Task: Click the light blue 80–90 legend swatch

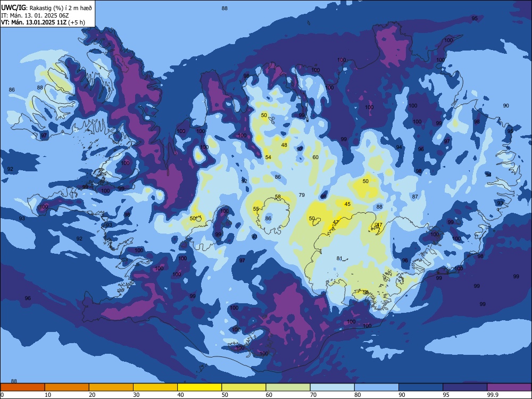Action: 377,387
